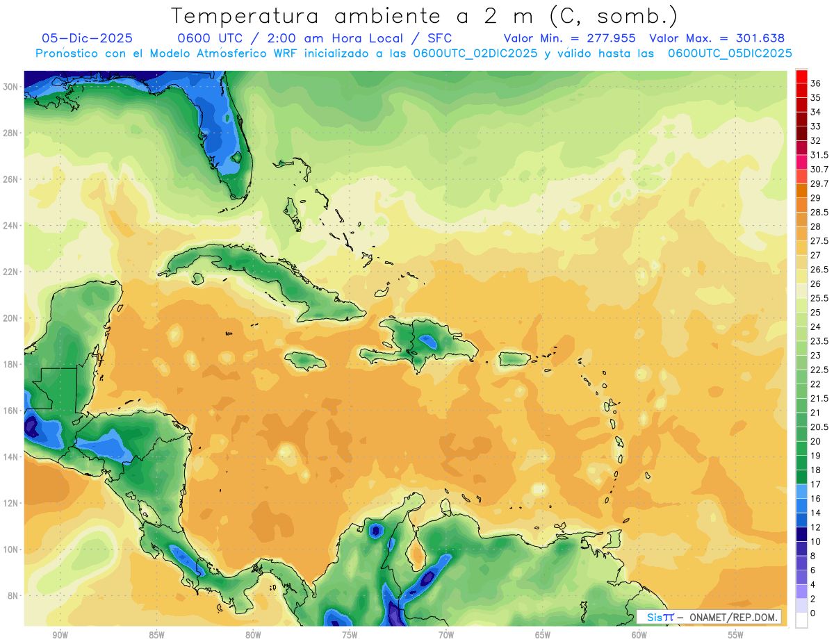
Task: Click the "22N" latitude label
Action: [x=10, y=272]
